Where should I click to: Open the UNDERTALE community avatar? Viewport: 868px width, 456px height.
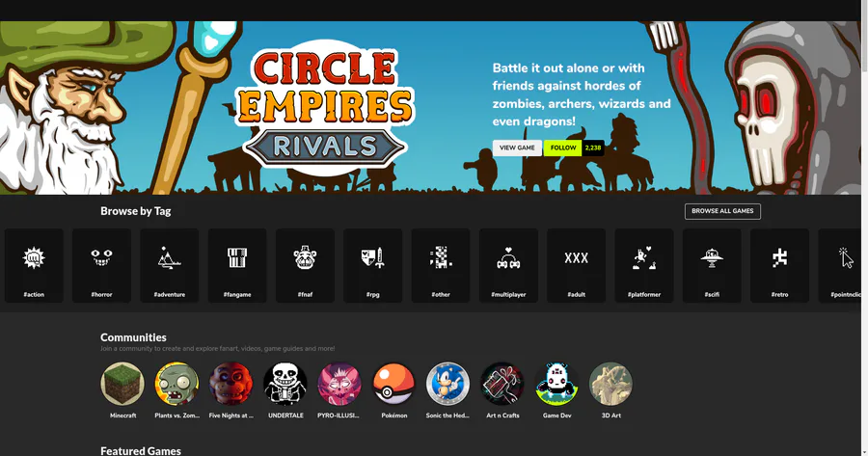285,384
